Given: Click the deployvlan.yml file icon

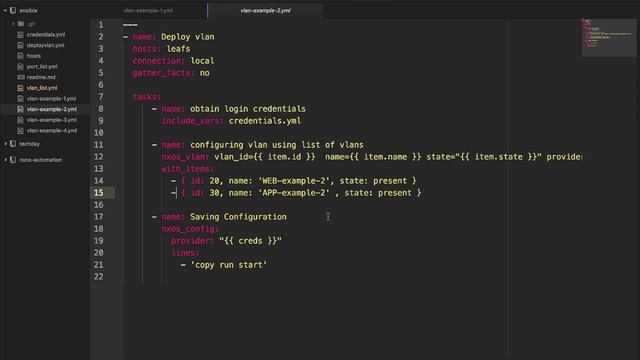Looking at the screenshot, I should (x=20, y=45).
